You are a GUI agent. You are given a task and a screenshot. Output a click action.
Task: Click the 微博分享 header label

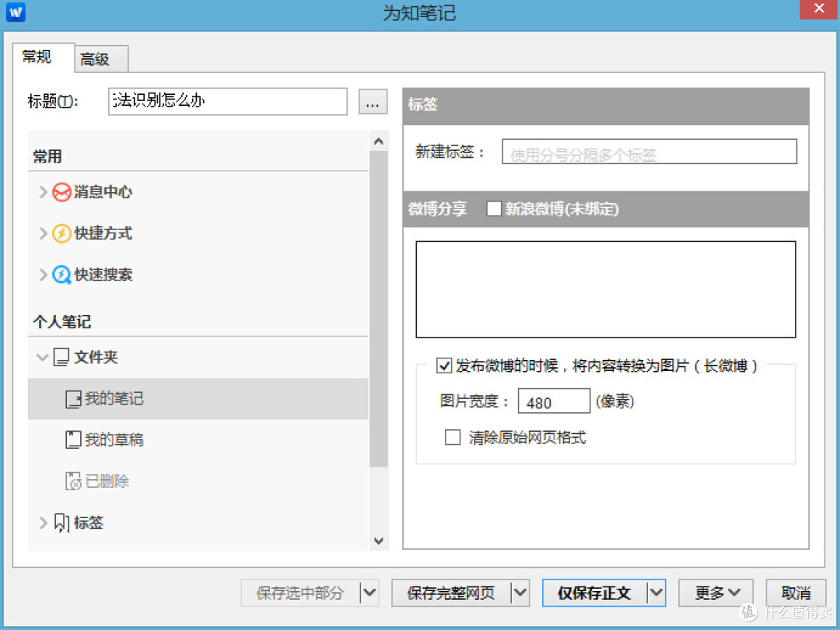[x=437, y=208]
